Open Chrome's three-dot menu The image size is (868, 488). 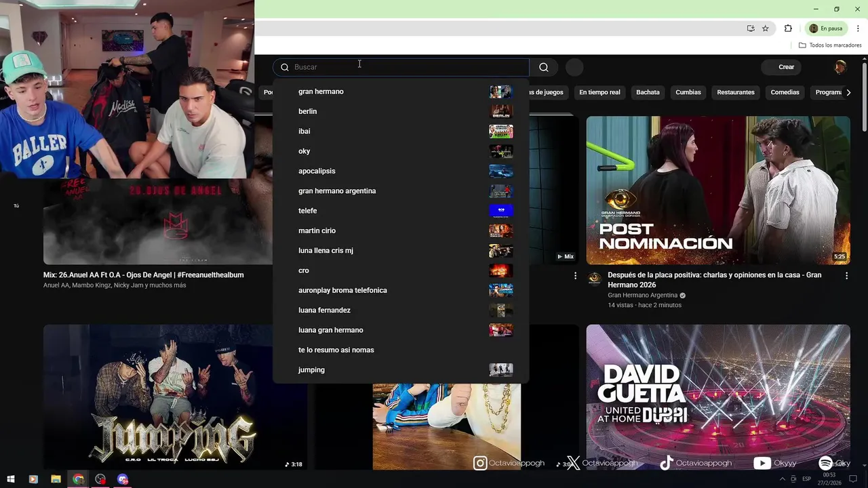[x=858, y=28]
